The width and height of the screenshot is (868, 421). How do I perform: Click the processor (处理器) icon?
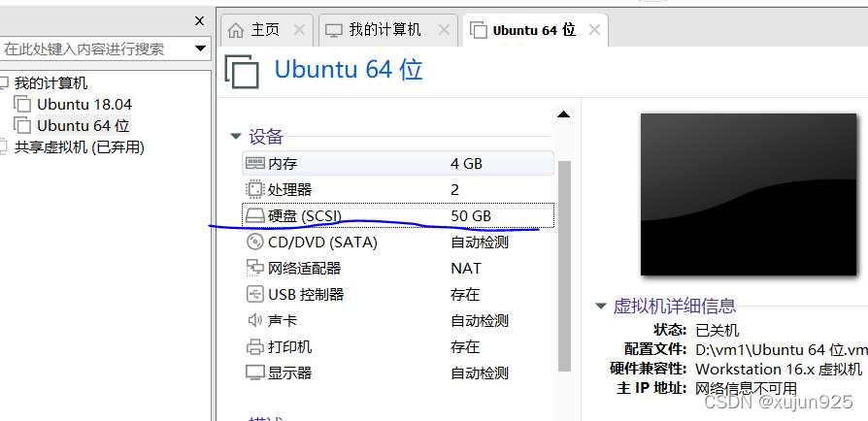click(x=254, y=190)
